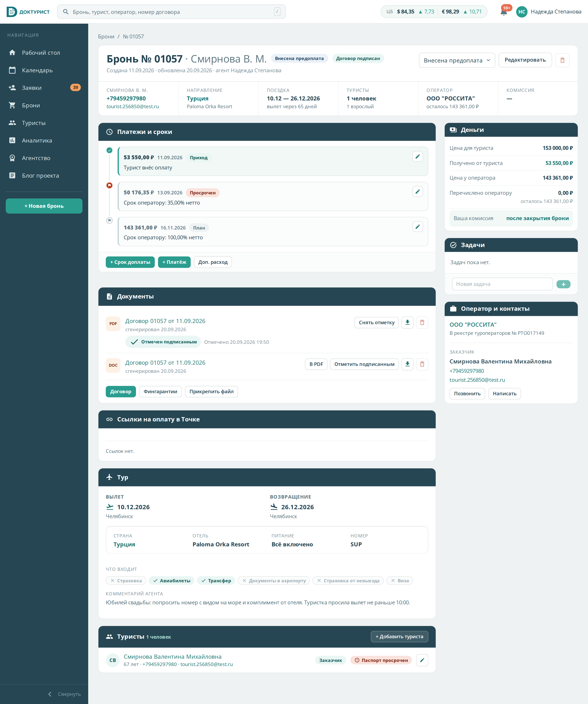Delete the DOC contract document

click(422, 364)
